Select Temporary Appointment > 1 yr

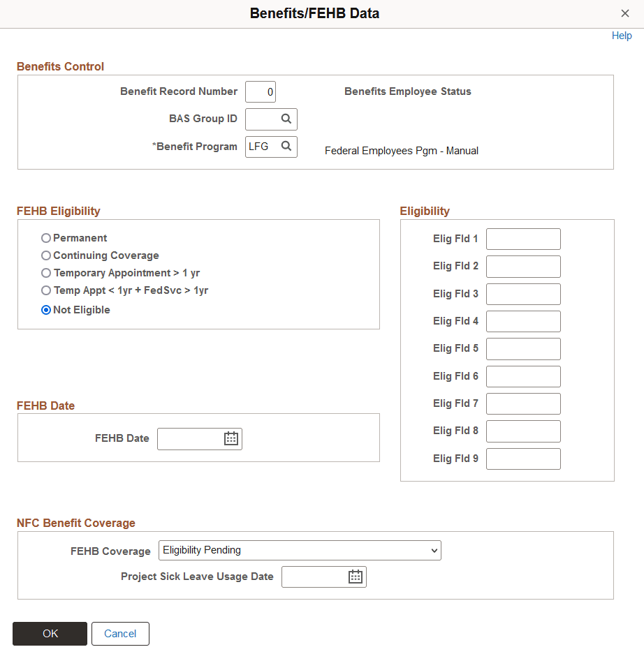coord(45,273)
